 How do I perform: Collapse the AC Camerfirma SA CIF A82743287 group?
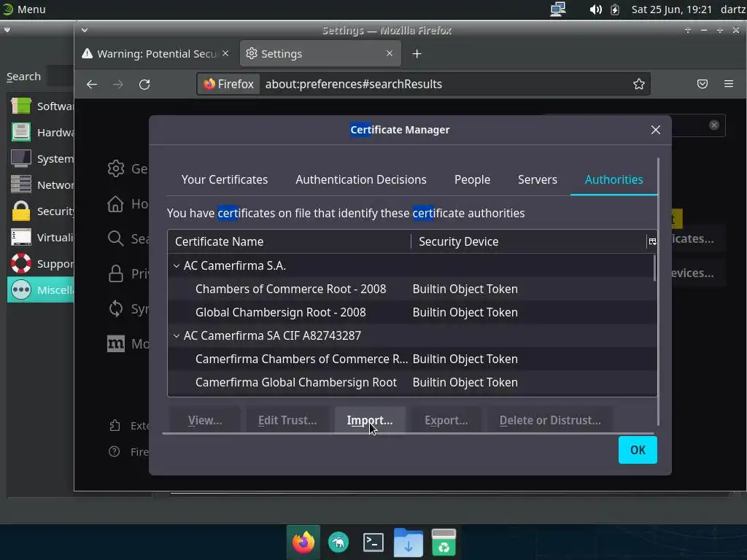(177, 335)
